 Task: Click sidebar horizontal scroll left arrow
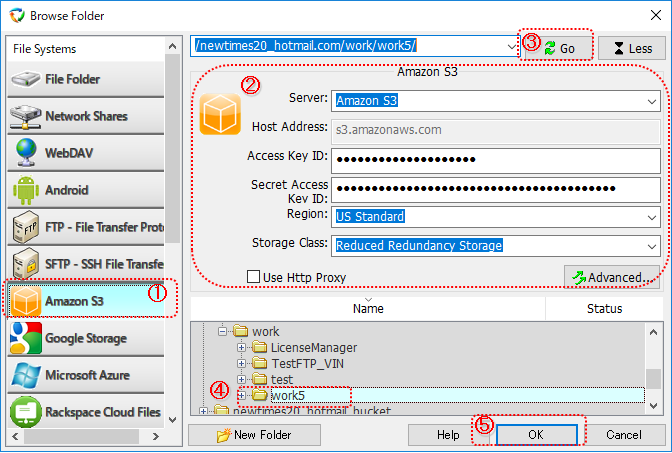tap(15, 436)
